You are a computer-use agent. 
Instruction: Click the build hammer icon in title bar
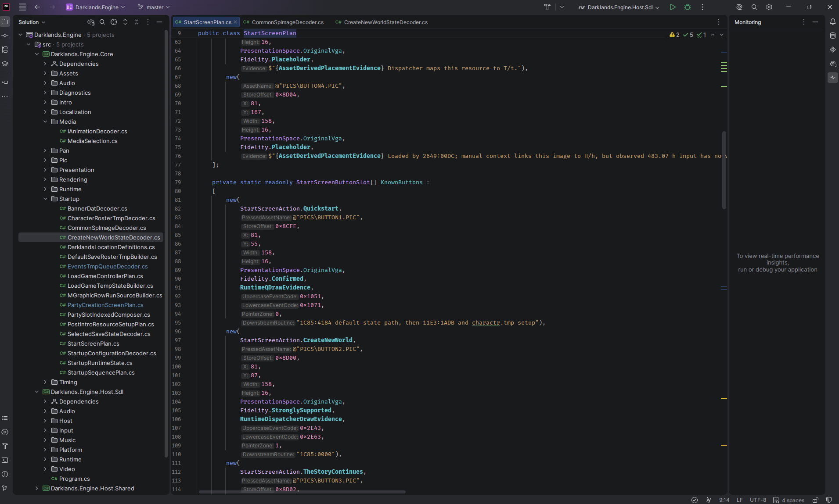[x=547, y=7]
